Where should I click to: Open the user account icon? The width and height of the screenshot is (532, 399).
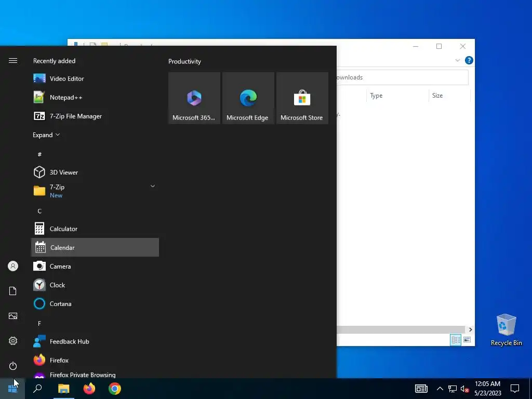13,266
